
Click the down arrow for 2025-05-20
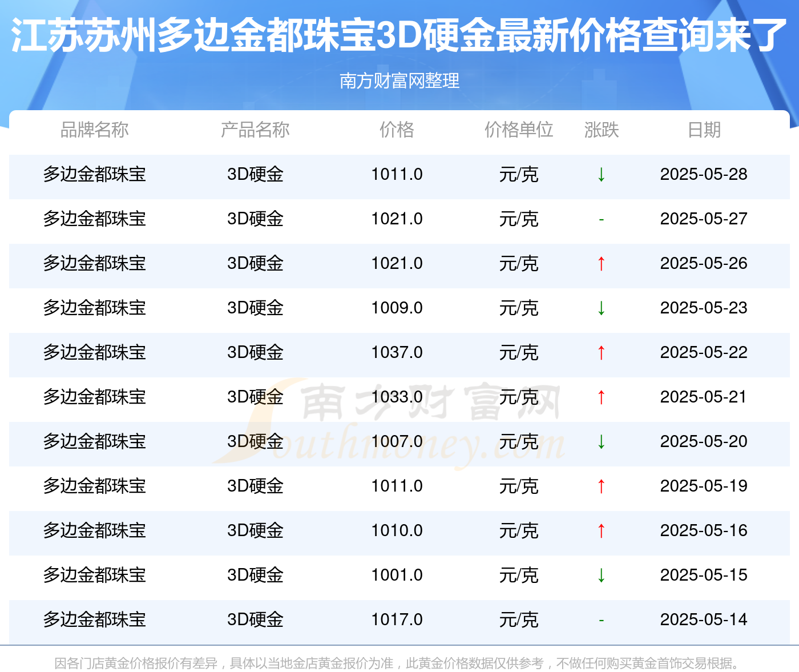pyautogui.click(x=601, y=441)
